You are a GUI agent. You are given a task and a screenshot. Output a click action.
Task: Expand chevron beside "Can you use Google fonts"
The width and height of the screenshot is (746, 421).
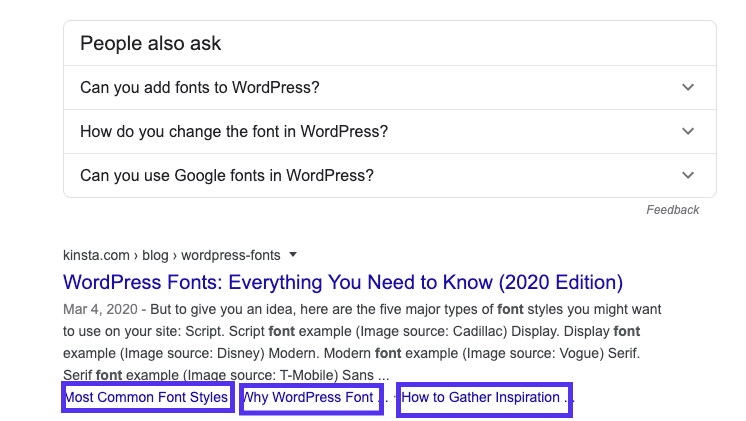point(687,175)
